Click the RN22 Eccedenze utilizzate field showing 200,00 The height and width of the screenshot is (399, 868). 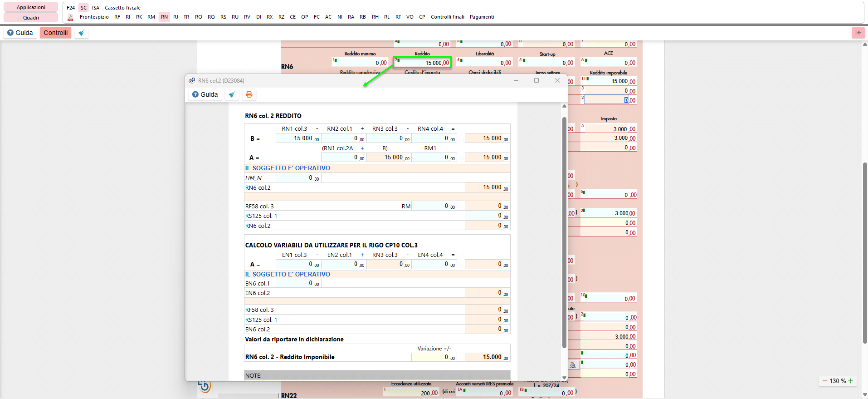click(411, 393)
